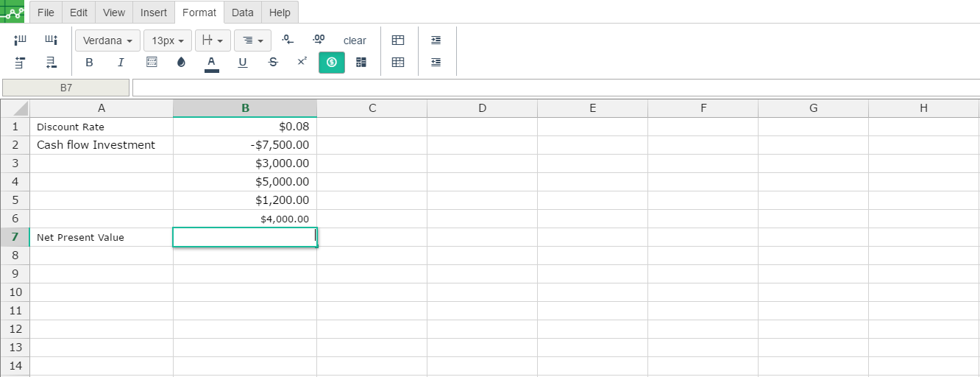
Task: Click the active currency format button
Action: click(x=331, y=63)
